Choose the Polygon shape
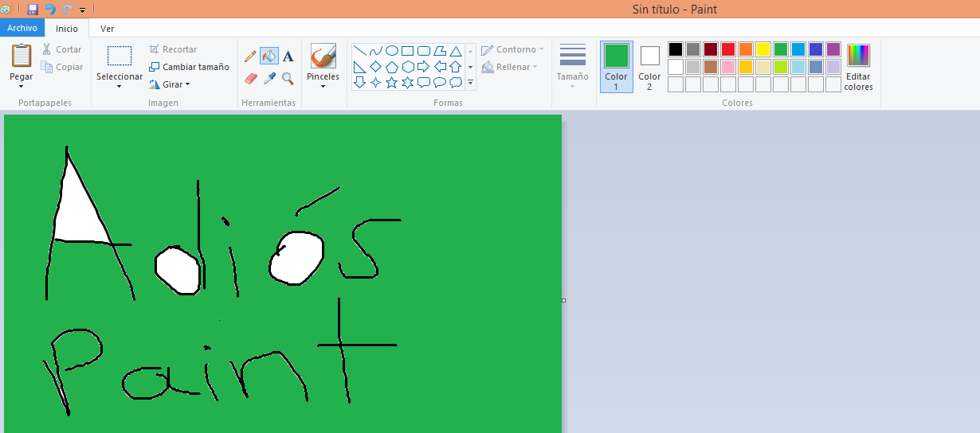 439,51
